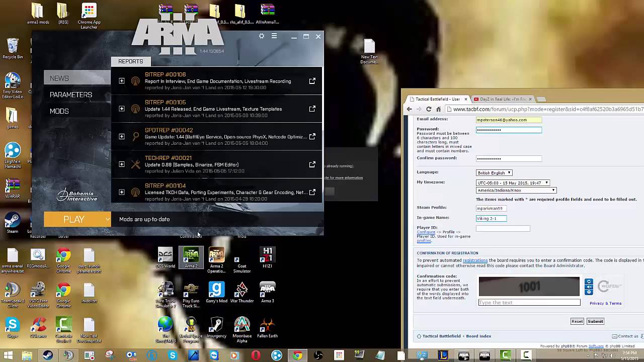644x362 pixels.
Task: Go to Chrome home page
Action: (438, 109)
